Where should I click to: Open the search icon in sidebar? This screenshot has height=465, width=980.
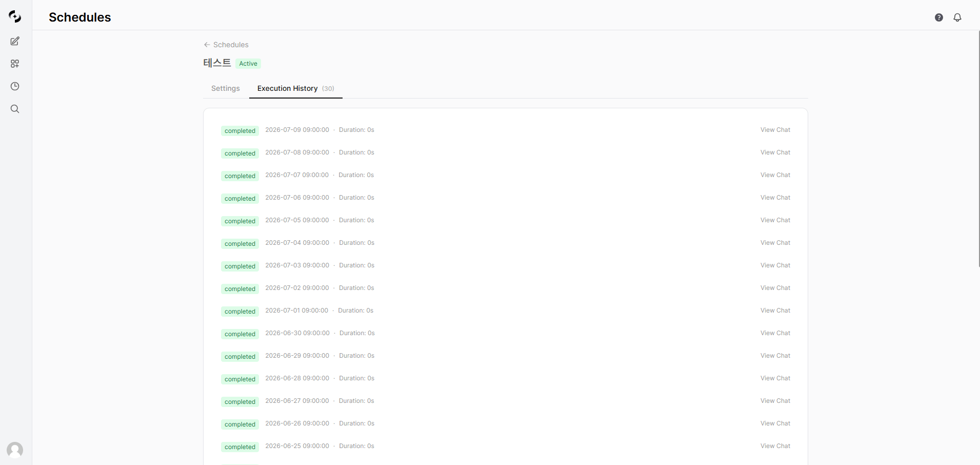pyautogui.click(x=15, y=109)
